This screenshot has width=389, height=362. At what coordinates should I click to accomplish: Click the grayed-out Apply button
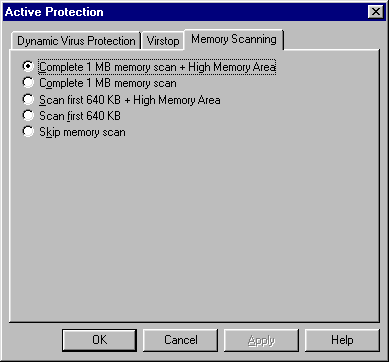click(x=261, y=340)
